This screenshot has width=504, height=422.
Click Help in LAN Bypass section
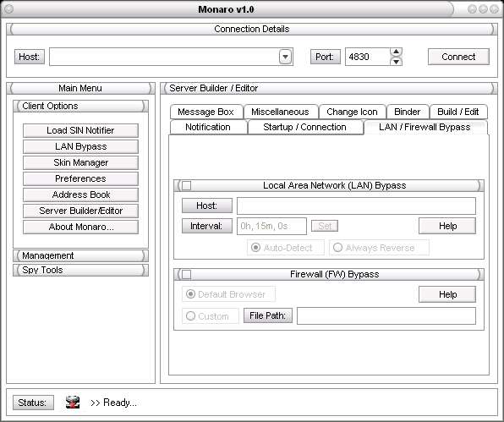[x=447, y=226]
